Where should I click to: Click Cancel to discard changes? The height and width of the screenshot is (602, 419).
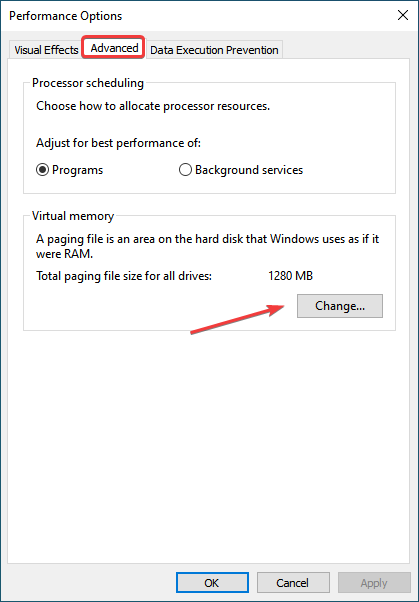click(x=293, y=583)
